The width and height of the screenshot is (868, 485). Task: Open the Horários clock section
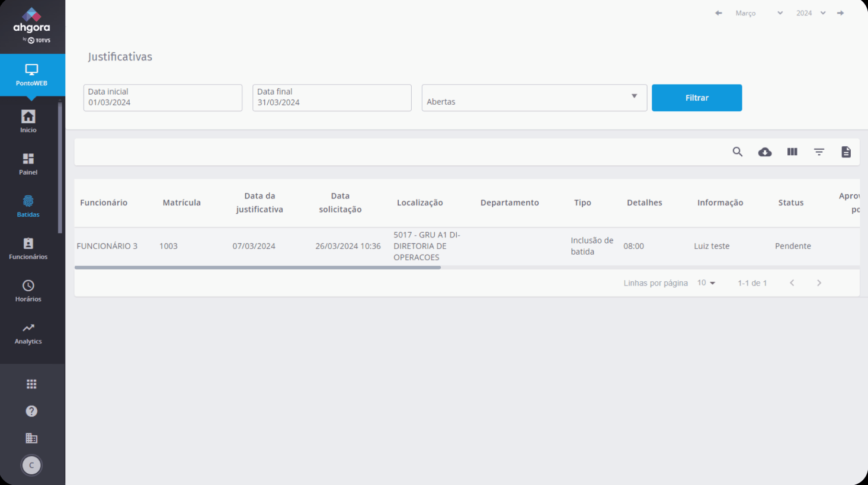pyautogui.click(x=28, y=291)
